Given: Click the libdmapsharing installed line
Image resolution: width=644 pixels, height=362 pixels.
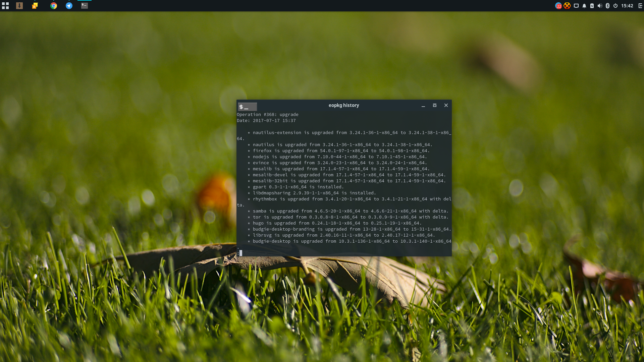Looking at the screenshot, I should (x=312, y=193).
